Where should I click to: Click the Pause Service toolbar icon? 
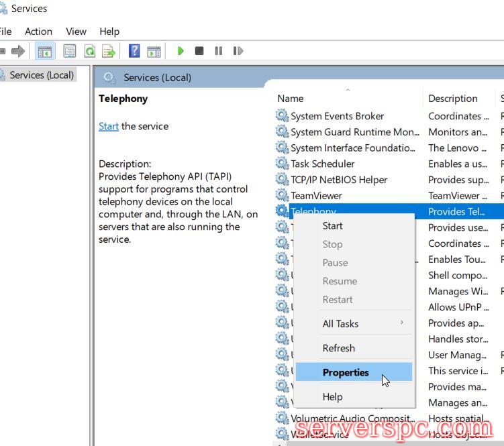point(218,51)
